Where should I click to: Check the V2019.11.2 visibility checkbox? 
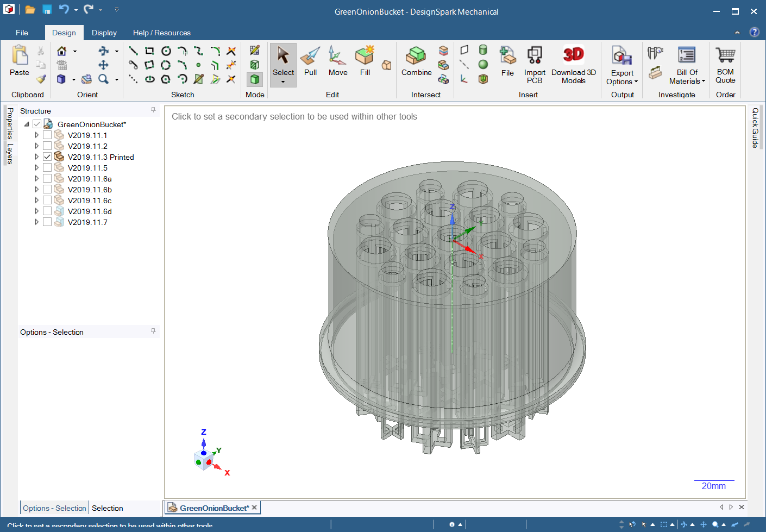[x=47, y=146]
